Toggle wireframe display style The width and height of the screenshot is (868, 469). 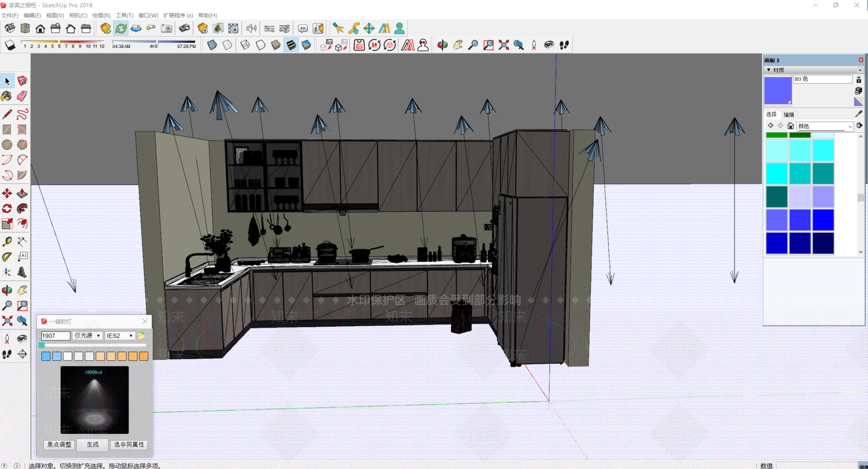pos(245,45)
